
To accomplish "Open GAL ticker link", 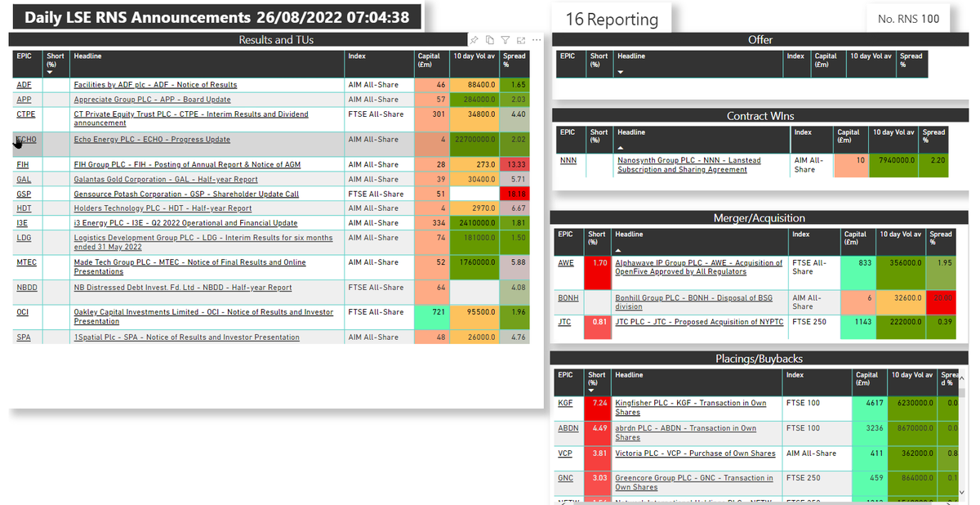I will [x=24, y=179].
